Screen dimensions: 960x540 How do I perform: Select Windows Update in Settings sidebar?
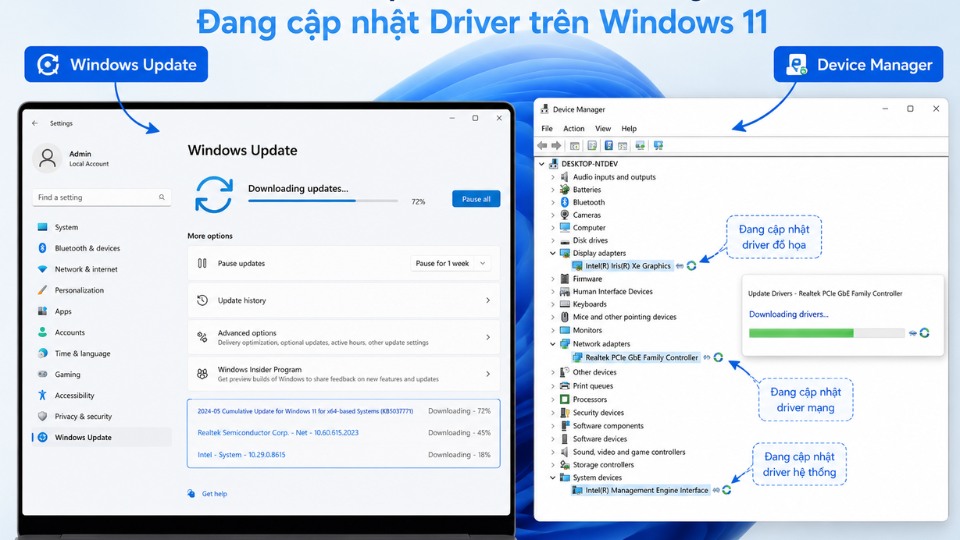coord(101,437)
